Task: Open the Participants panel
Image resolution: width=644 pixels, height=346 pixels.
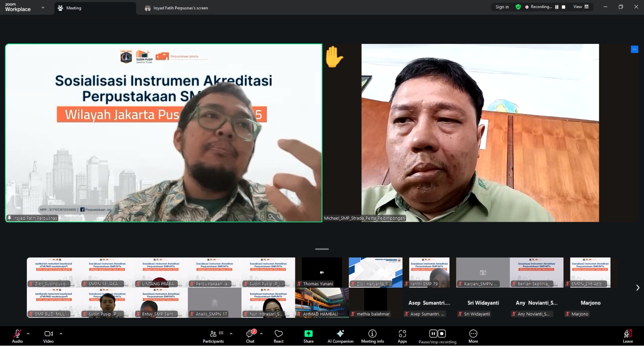Action: click(x=213, y=336)
